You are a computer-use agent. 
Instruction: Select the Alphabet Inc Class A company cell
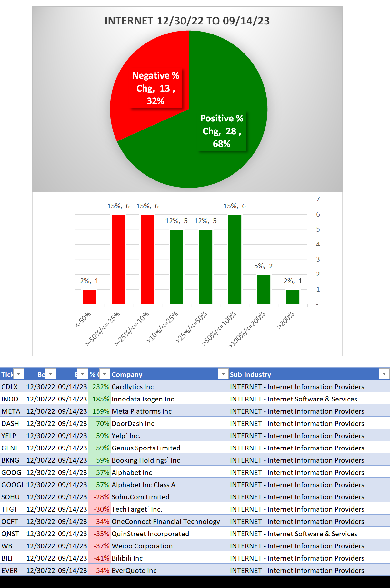click(169, 485)
